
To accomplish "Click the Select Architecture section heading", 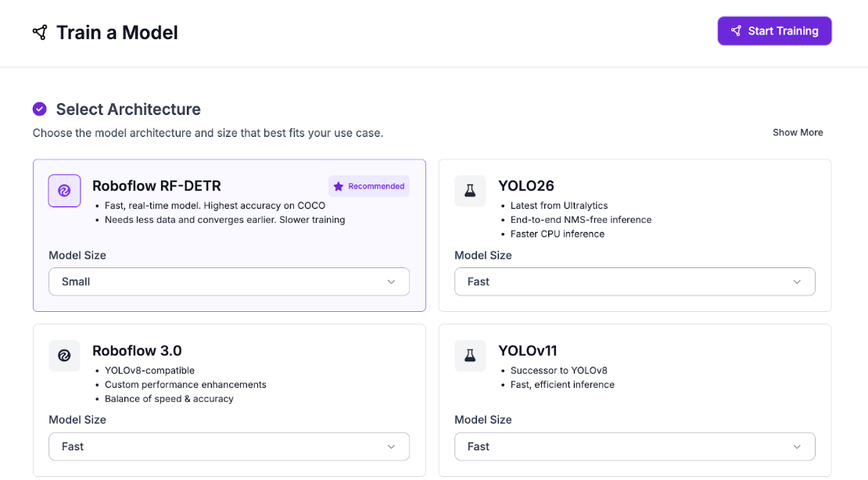I will [128, 109].
